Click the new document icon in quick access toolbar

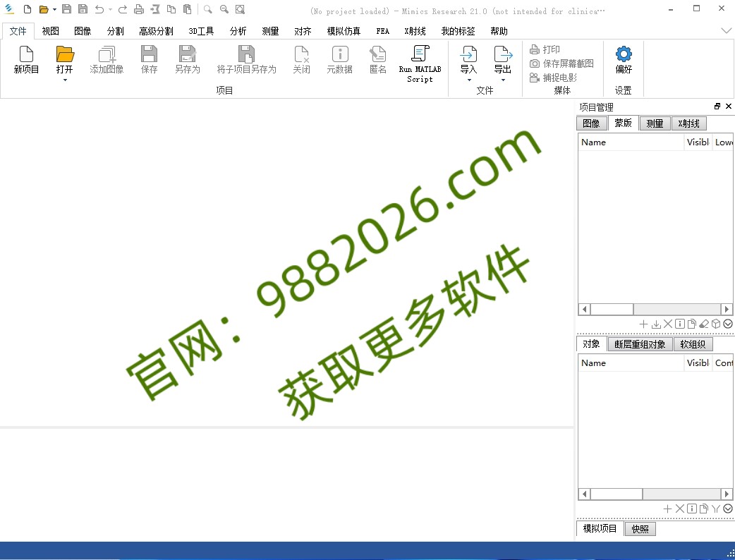(x=28, y=9)
